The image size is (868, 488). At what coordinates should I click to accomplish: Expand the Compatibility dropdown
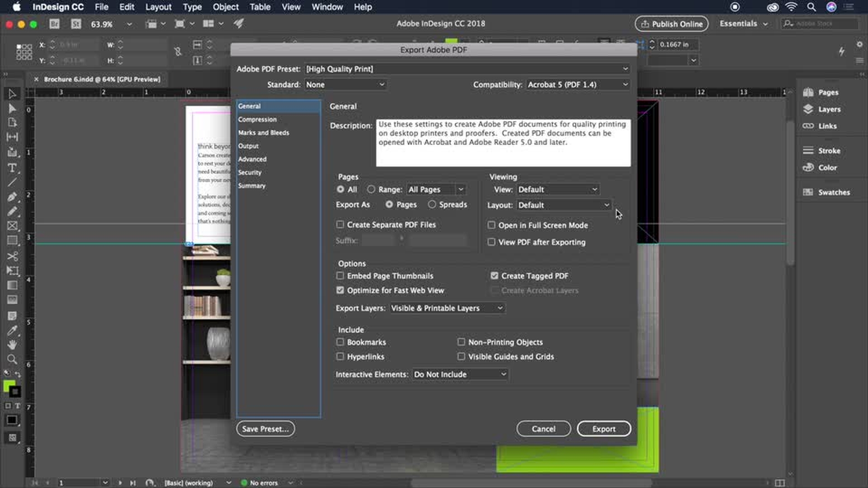(x=578, y=84)
